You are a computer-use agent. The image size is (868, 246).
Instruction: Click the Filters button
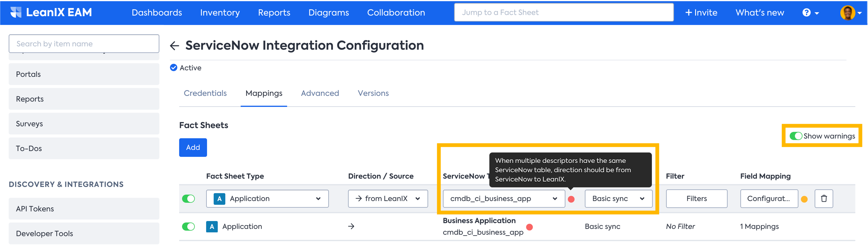coord(697,198)
